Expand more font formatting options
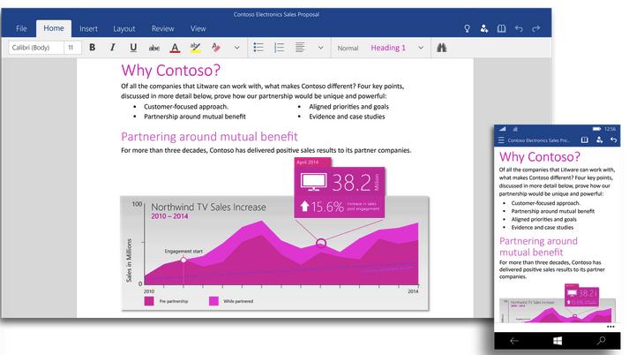644x355 pixels. point(237,48)
